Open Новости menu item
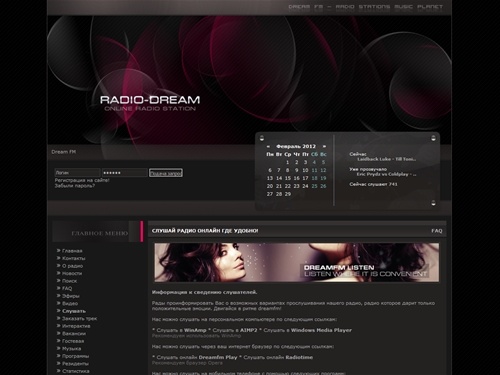This screenshot has height=375, width=500. coord(72,273)
